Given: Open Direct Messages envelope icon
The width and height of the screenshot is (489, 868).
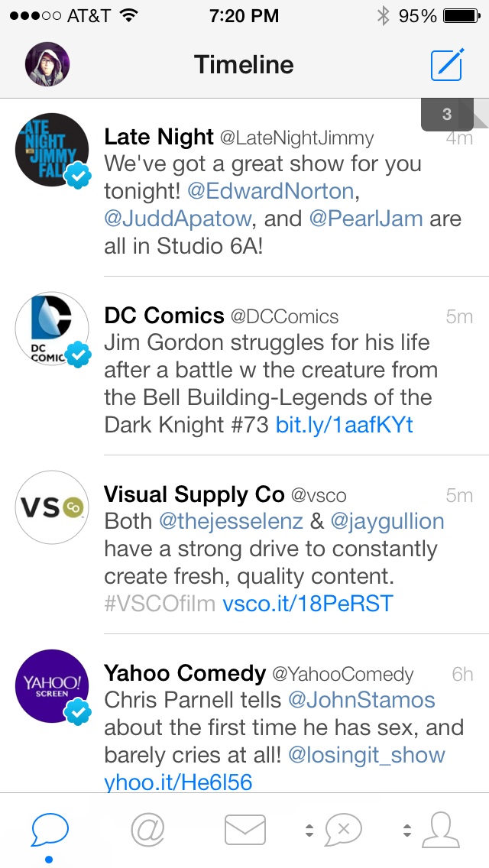Looking at the screenshot, I should 244,829.
